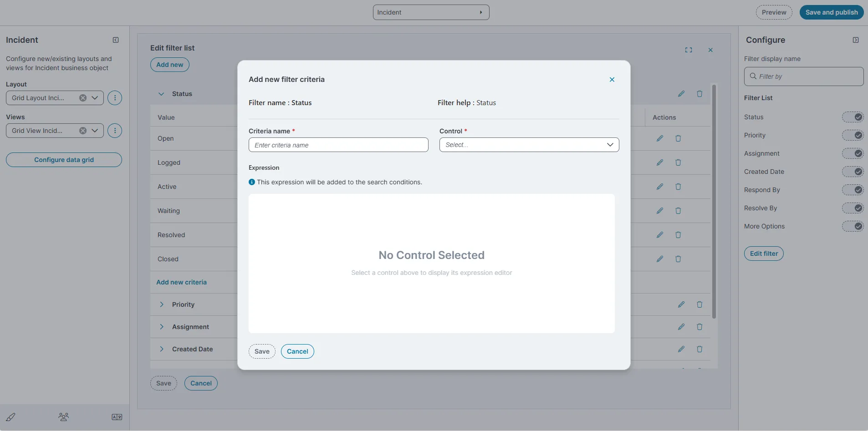Collapse the Configure right panel
Viewport: 868px width, 431px height.
pos(856,40)
